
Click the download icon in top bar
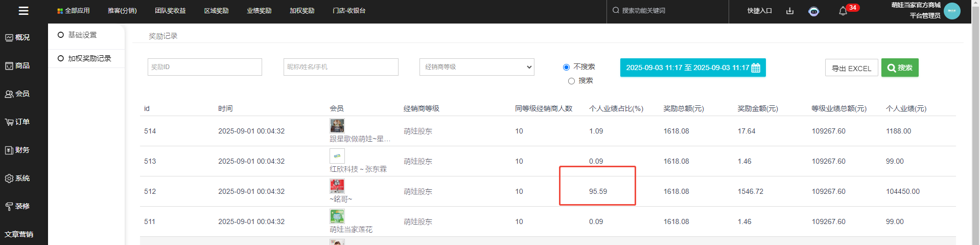pos(790,11)
